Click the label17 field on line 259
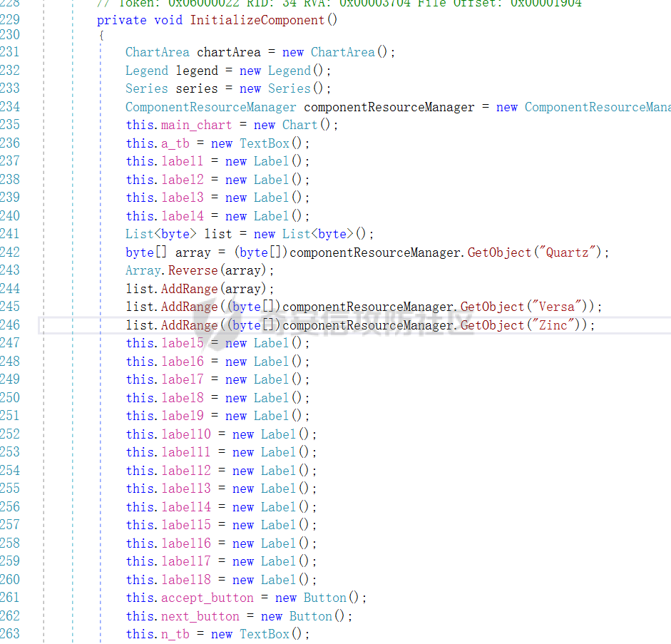 tap(185, 561)
